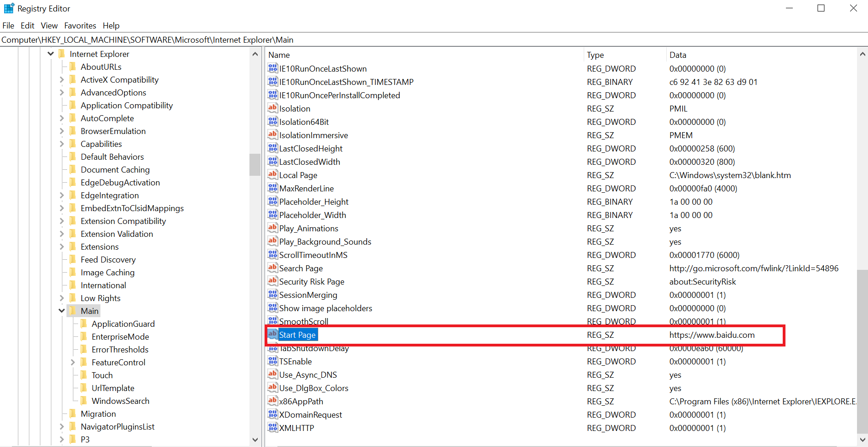Click the string icon next to Isolation
Image resolution: width=868 pixels, height=447 pixels.
273,108
